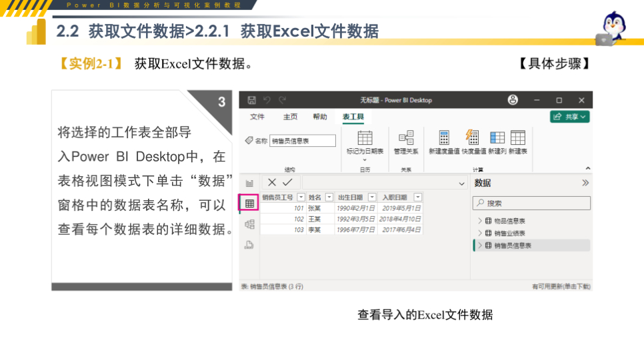Commit formula with checkmark icon
The height and width of the screenshot is (363, 644).
[287, 182]
